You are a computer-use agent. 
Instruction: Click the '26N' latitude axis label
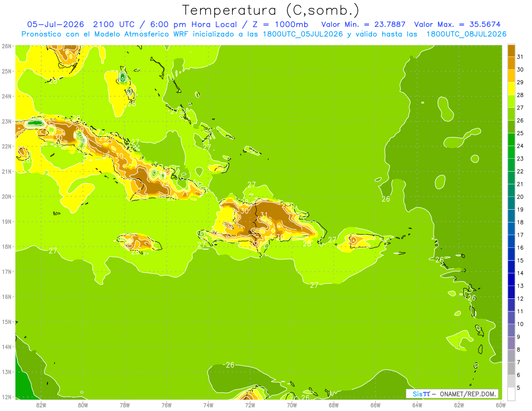coord(7,46)
